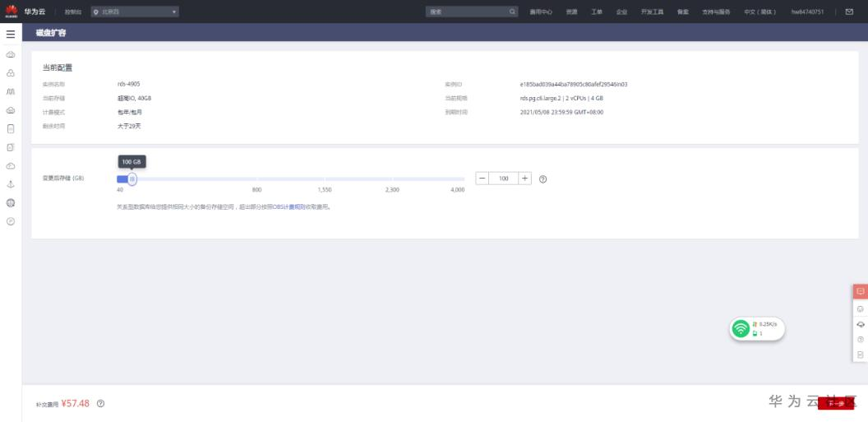Click the cloud icon just below the hamburger
Image resolution: width=868 pixels, height=422 pixels.
coord(11,55)
